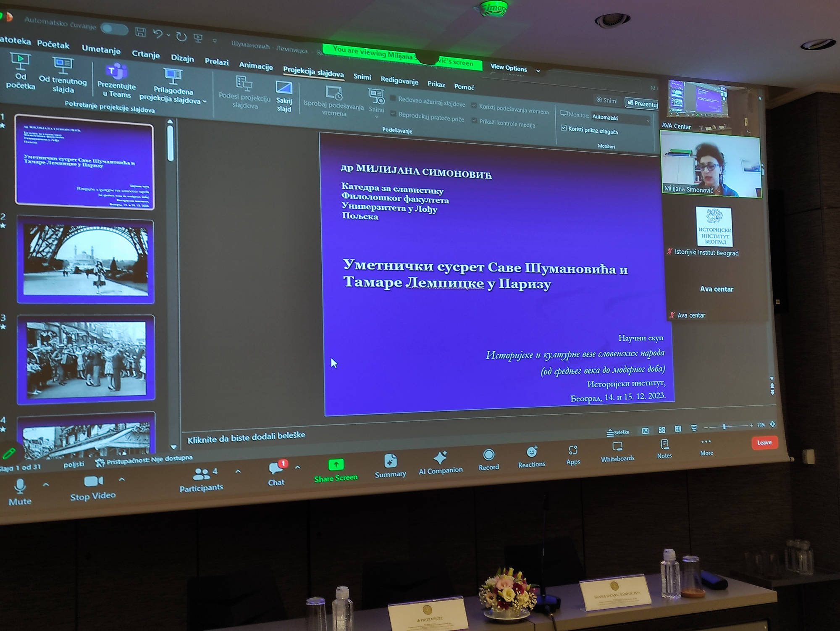The width and height of the screenshot is (840, 631).
Task: Toggle Reprodukuj prateće priče checkbox
Action: pos(393,113)
